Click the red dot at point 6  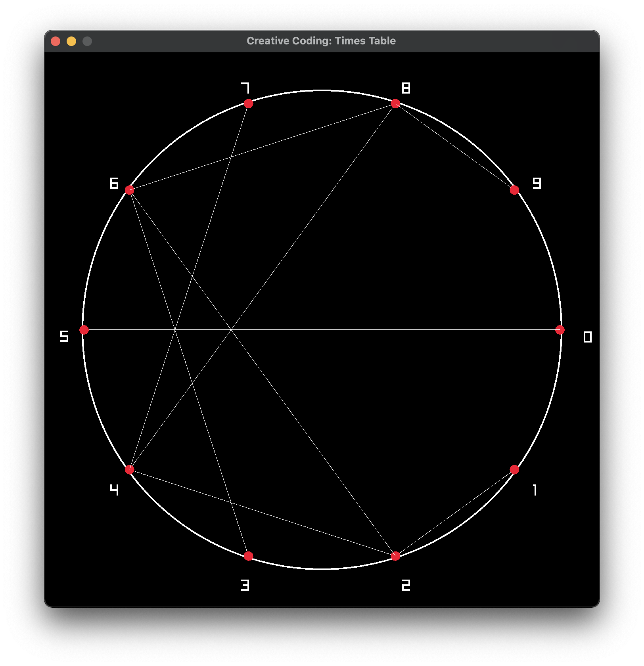[x=129, y=190]
